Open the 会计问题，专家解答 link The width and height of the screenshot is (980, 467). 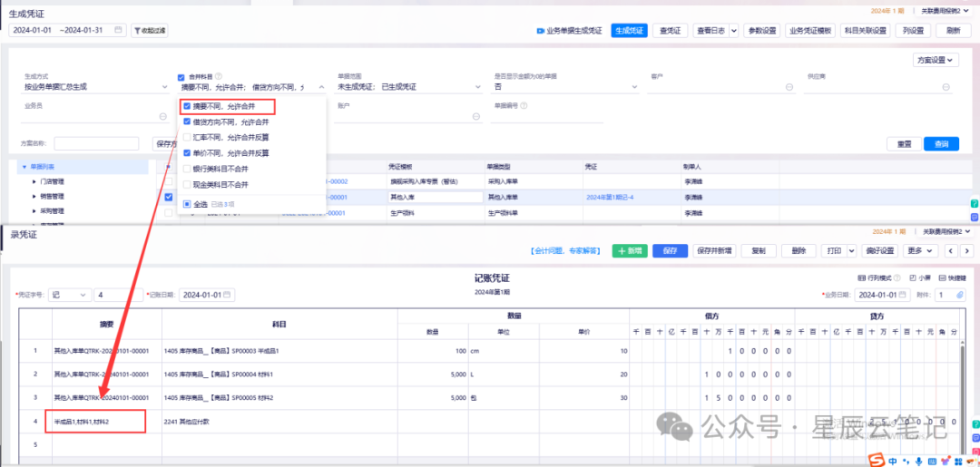[566, 251]
